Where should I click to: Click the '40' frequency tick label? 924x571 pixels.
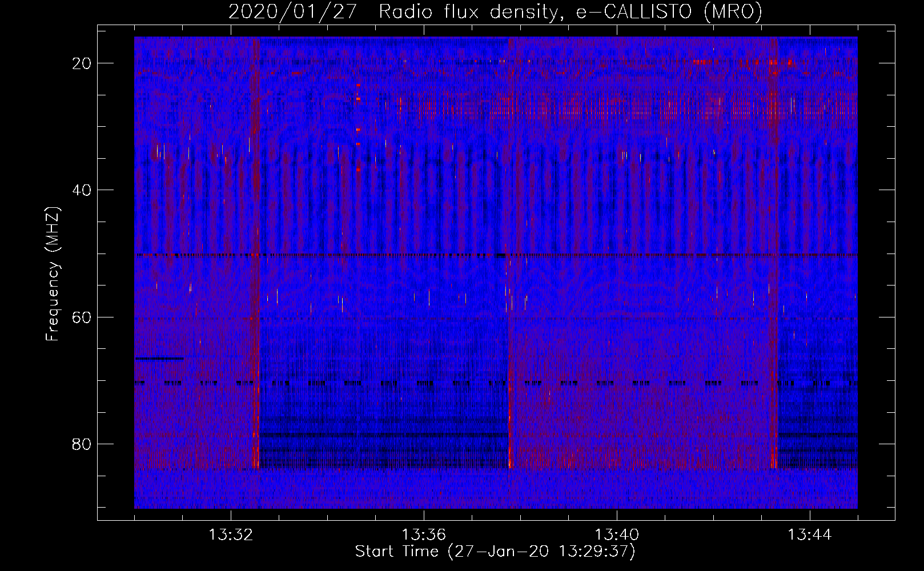[82, 190]
